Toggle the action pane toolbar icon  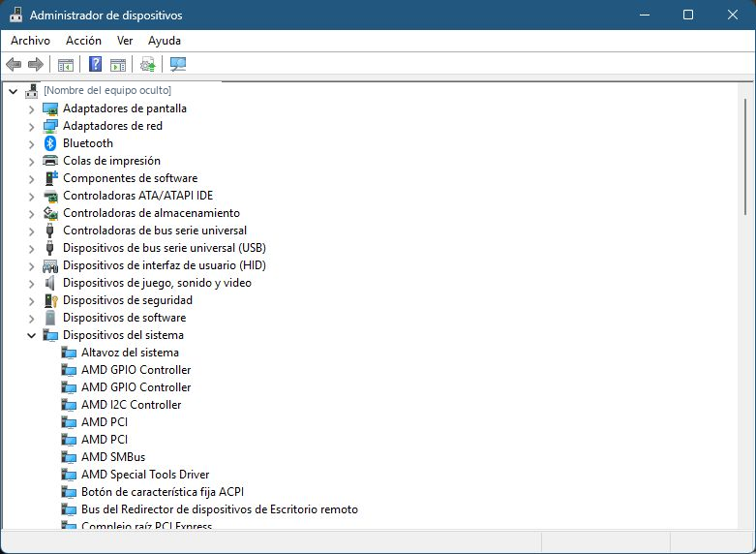click(x=118, y=64)
